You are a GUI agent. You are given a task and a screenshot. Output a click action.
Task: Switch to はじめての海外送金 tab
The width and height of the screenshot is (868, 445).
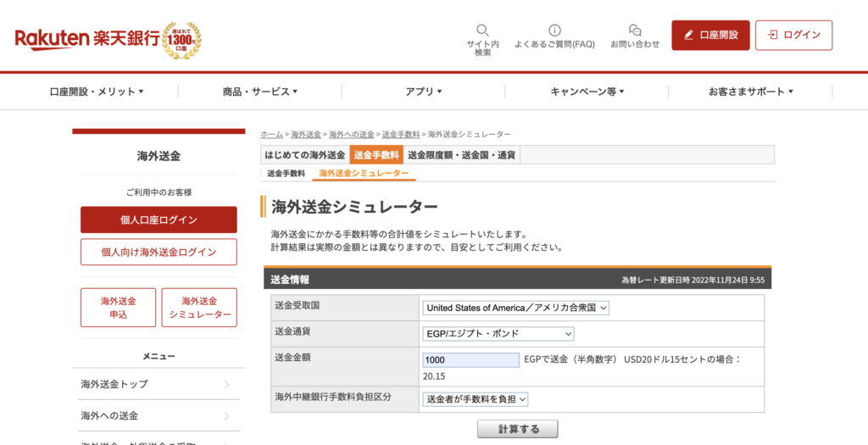coord(304,155)
